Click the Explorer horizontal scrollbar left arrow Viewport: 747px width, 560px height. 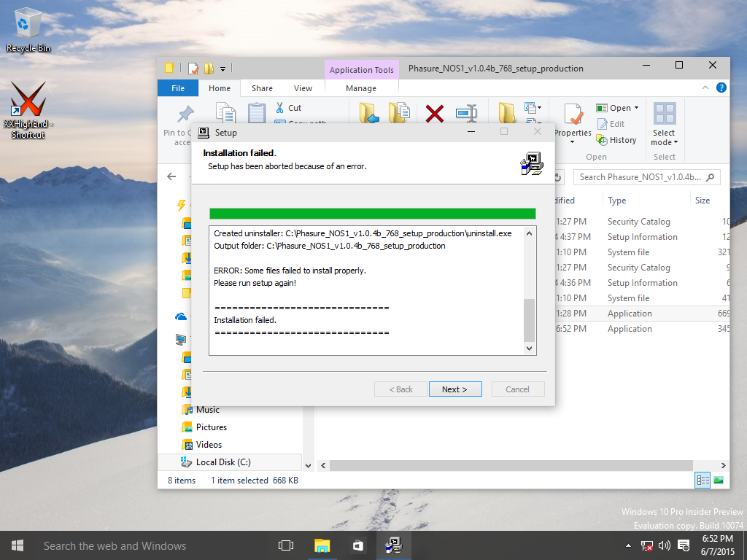(323, 465)
